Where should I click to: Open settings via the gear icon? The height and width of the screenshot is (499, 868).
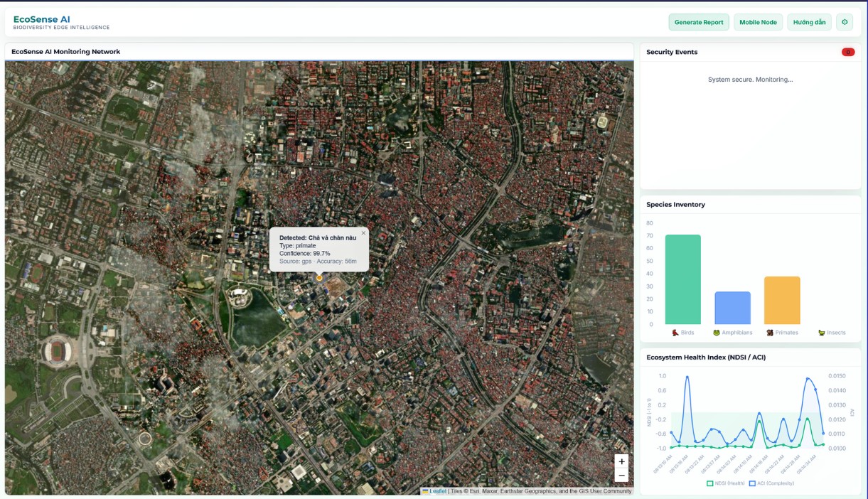(x=845, y=22)
